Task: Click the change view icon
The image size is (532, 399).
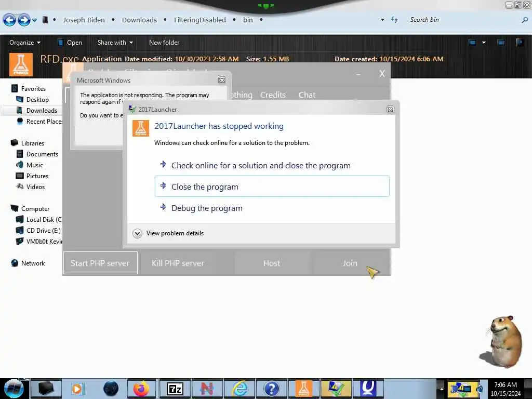Action: coord(472,43)
